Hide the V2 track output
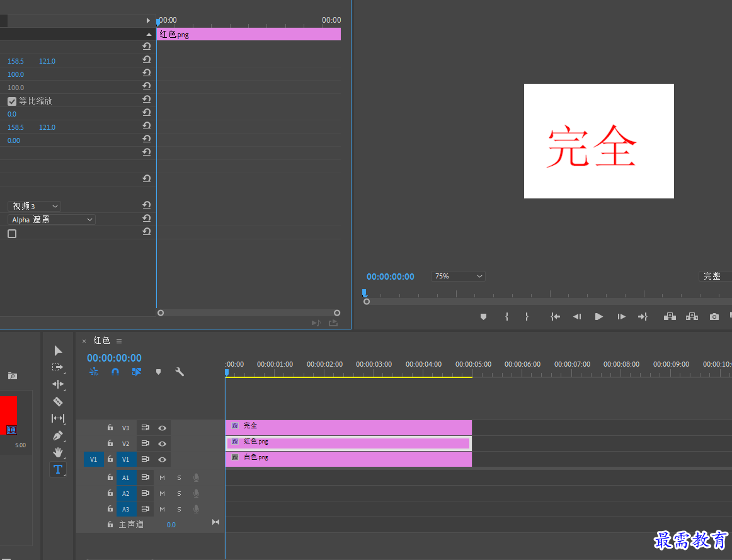 (x=162, y=444)
